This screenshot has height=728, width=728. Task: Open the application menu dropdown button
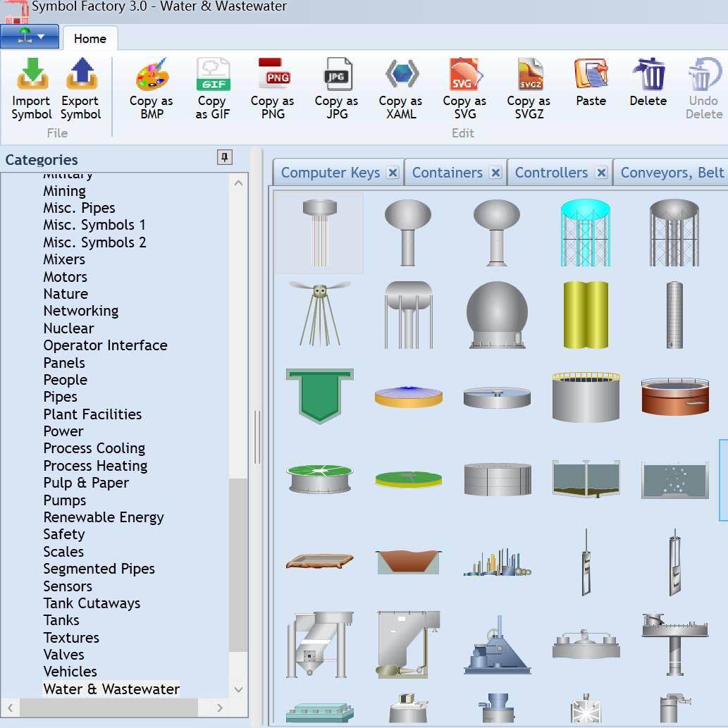(30, 36)
